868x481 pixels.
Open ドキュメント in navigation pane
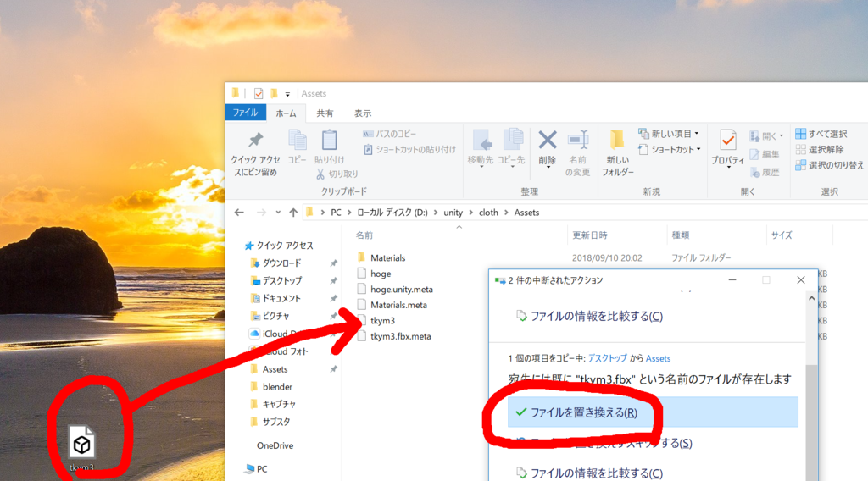tap(275, 299)
